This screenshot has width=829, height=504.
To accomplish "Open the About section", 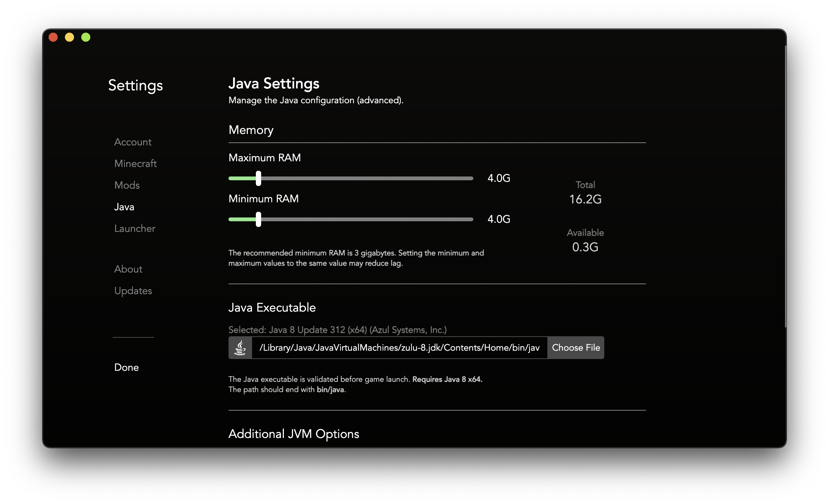I will tap(128, 269).
